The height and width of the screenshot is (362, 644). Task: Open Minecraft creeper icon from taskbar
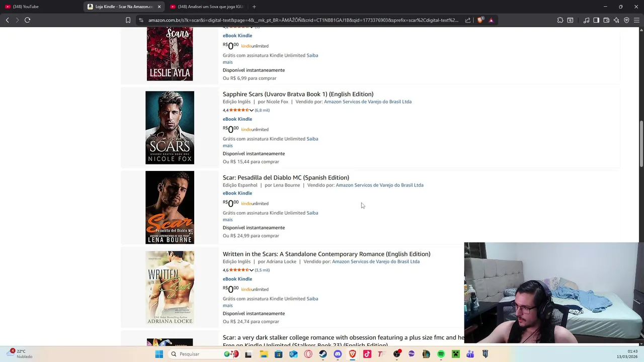[x=456, y=354]
